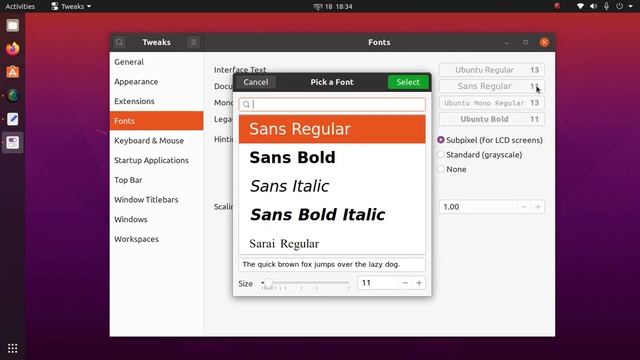Click the volume icon in top bar
Screen dimensions: 640x360
tap(593, 6)
